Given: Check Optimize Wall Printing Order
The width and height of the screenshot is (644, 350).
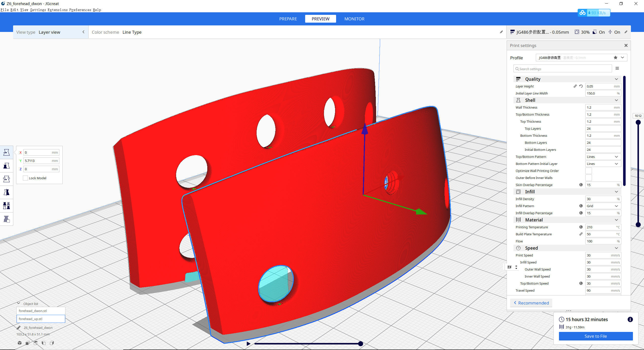Looking at the screenshot, I should point(588,171).
